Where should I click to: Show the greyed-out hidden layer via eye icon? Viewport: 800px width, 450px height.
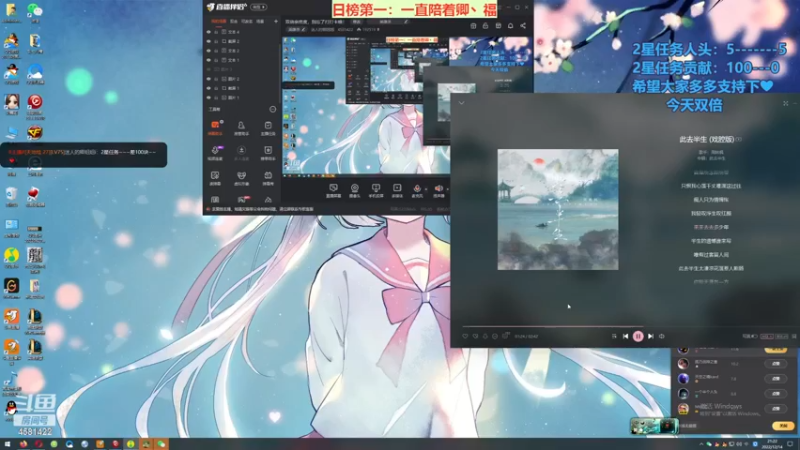[x=208, y=69]
